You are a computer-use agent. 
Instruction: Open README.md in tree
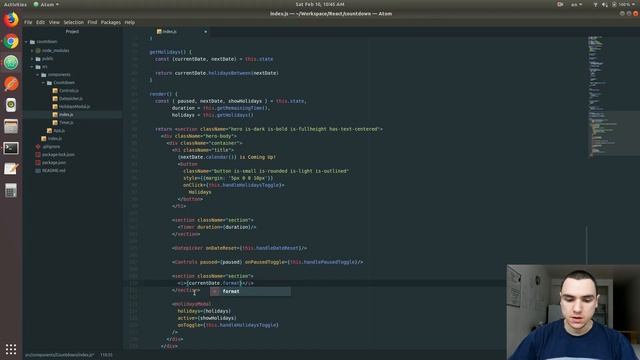53,171
